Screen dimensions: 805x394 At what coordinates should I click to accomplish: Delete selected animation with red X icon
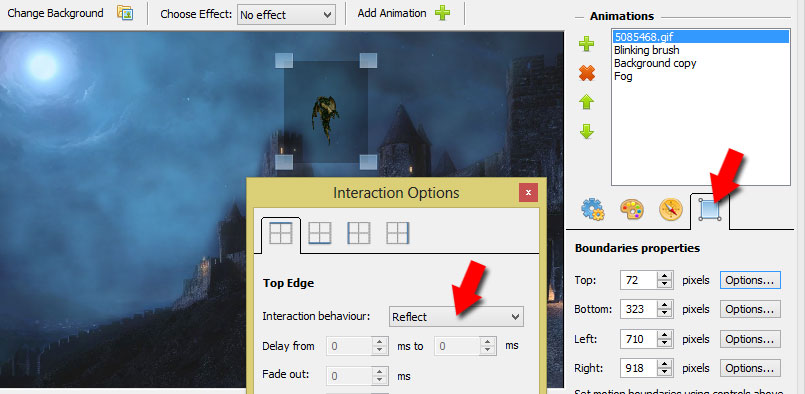tap(587, 73)
